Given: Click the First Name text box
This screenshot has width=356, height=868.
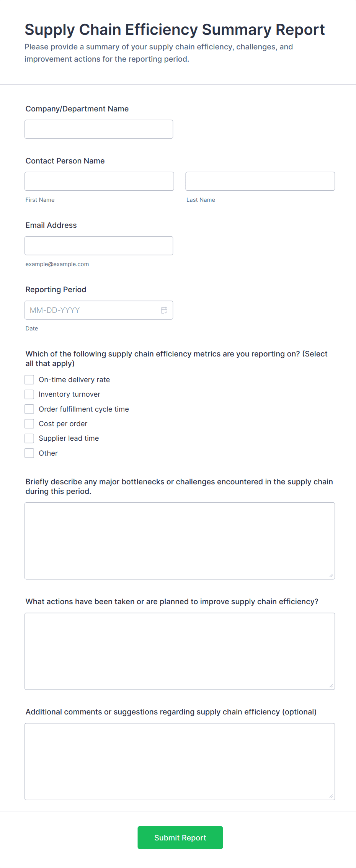Looking at the screenshot, I should 99,181.
